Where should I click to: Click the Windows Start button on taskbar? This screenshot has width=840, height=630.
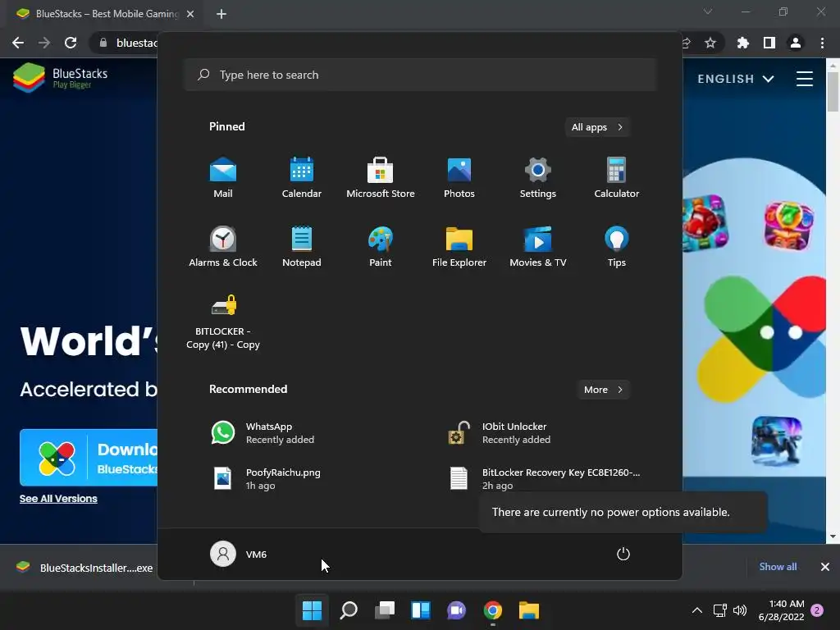[x=312, y=610]
